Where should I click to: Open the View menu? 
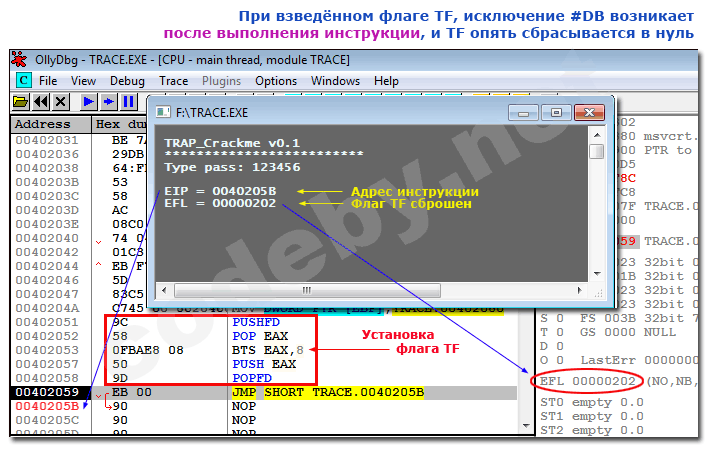tap(83, 81)
